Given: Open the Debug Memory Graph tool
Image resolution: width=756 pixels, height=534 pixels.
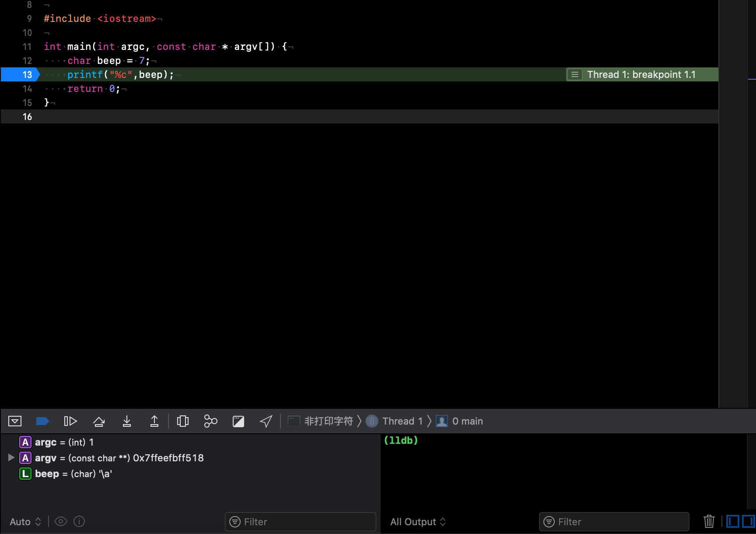Looking at the screenshot, I should 210,421.
